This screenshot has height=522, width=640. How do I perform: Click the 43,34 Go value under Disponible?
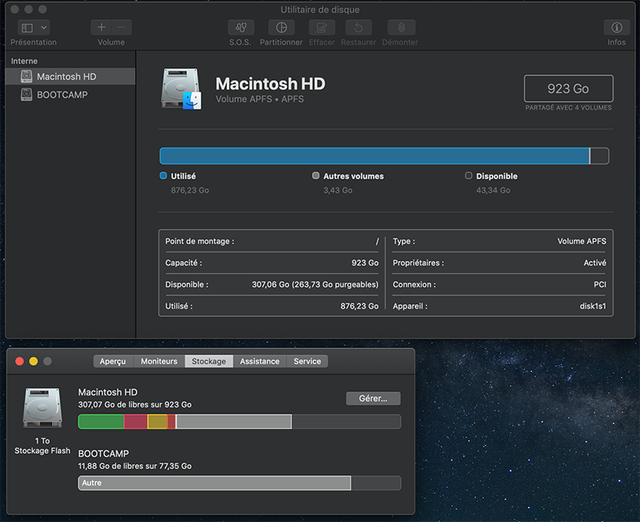pyautogui.click(x=493, y=190)
